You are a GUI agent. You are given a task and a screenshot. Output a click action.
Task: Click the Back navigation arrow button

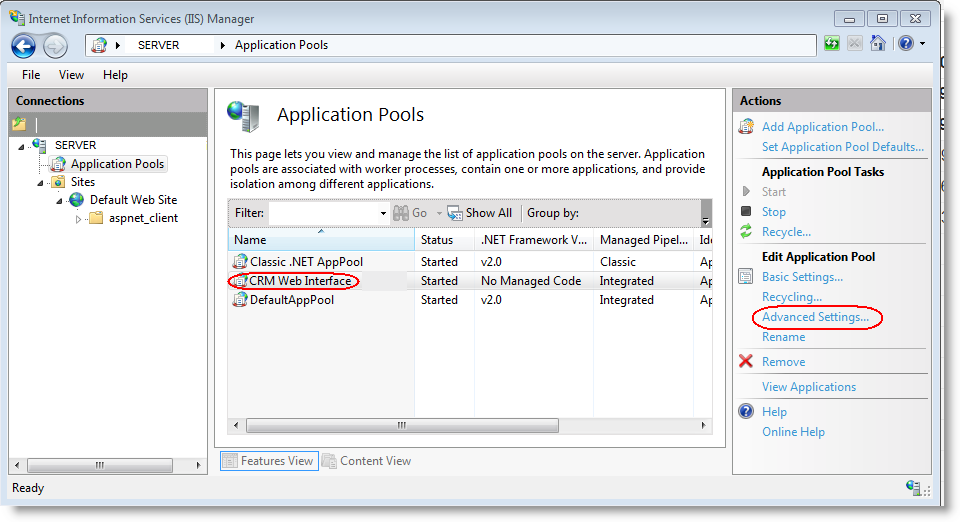click(x=24, y=45)
